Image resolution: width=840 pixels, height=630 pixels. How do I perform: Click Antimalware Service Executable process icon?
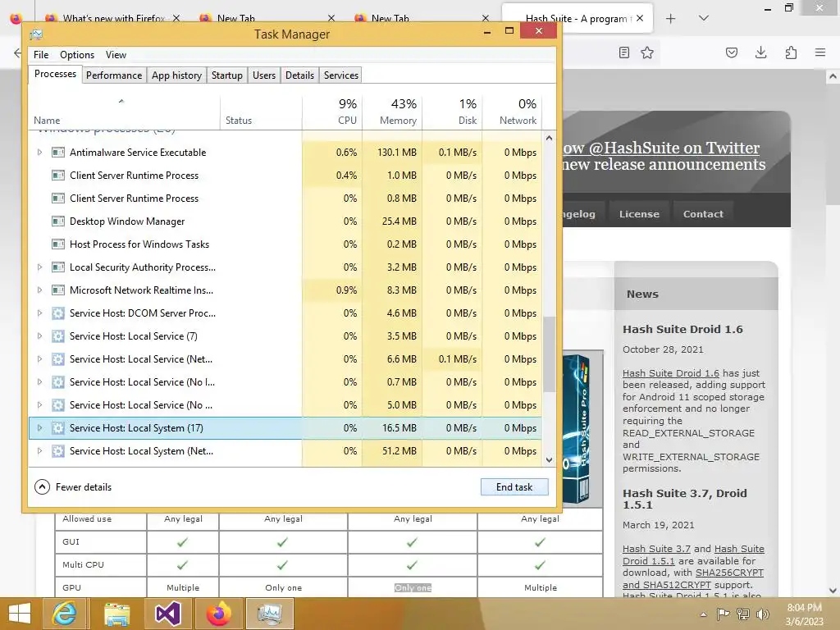(x=58, y=152)
